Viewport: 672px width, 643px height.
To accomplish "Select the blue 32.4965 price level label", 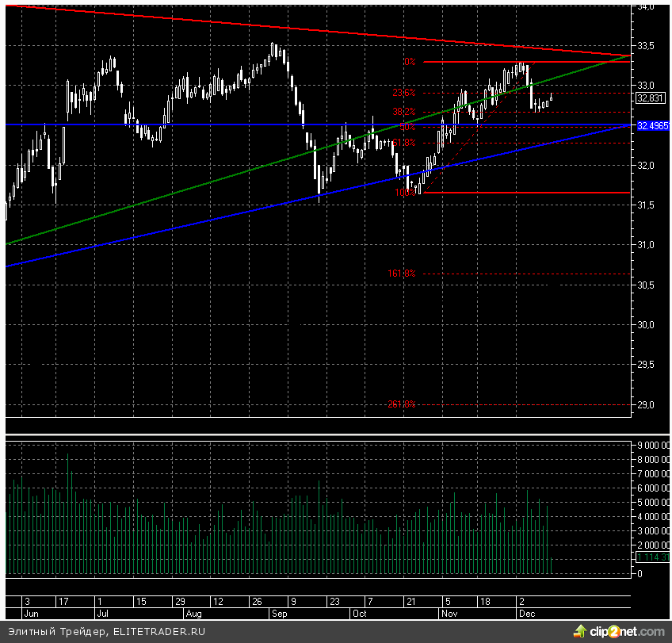I will pyautogui.click(x=652, y=125).
